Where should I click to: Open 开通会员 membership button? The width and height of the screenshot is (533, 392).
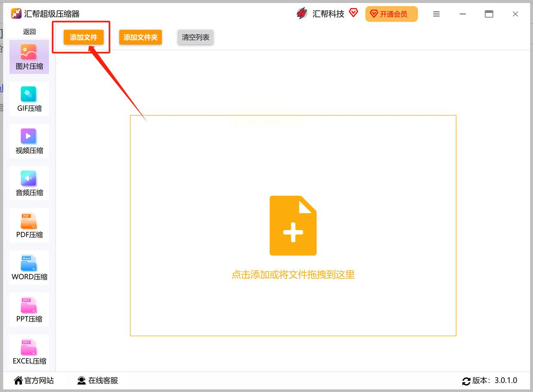pos(391,14)
